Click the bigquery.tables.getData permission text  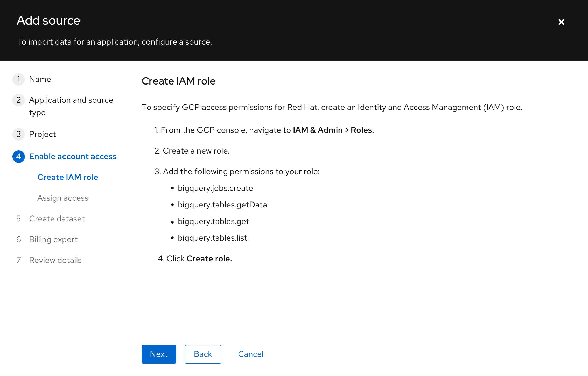[x=222, y=205]
